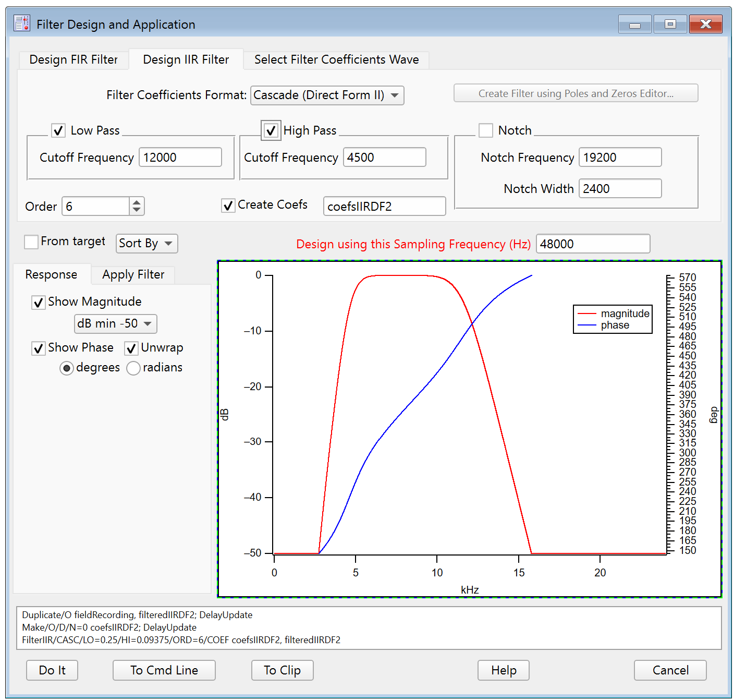Uncheck the Low Pass checkbox
746x700 pixels.
pos(58,130)
